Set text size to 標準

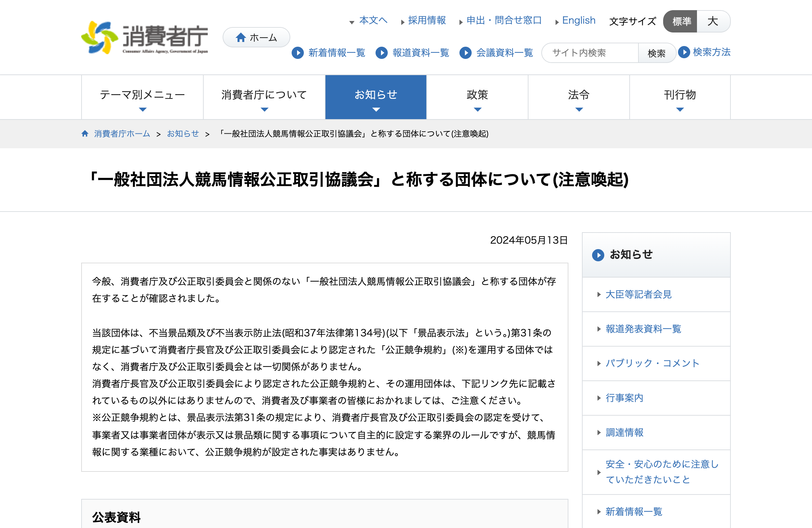(680, 22)
